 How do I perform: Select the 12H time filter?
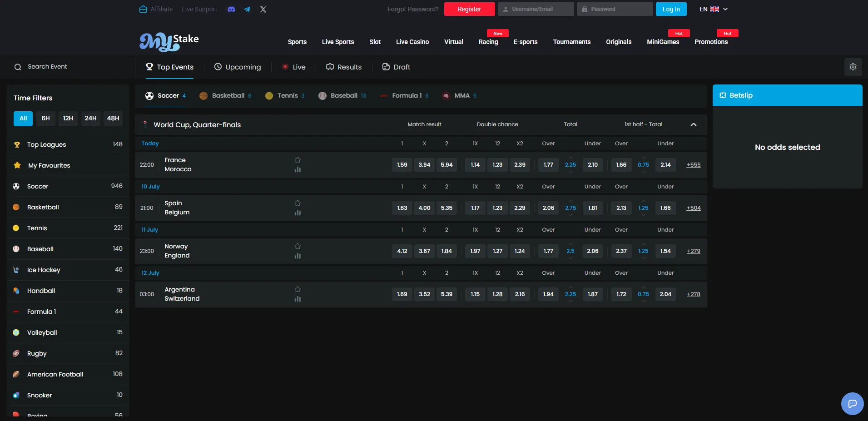pyautogui.click(x=68, y=119)
